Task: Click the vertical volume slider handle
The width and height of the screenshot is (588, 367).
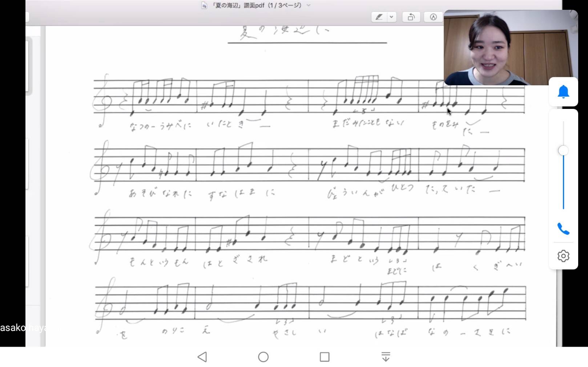Action: click(563, 150)
